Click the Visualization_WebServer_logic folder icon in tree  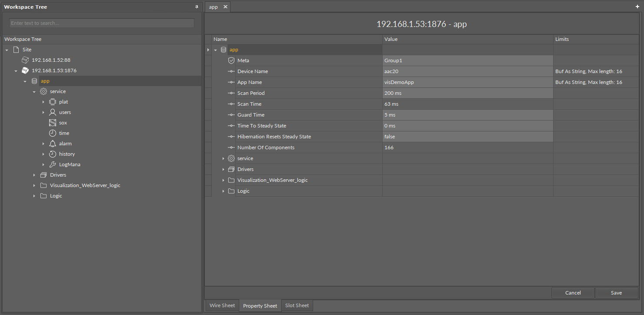[x=43, y=185]
